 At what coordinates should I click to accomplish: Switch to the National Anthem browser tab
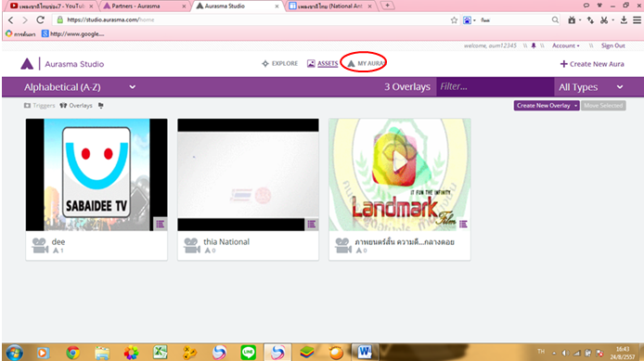click(330, 6)
